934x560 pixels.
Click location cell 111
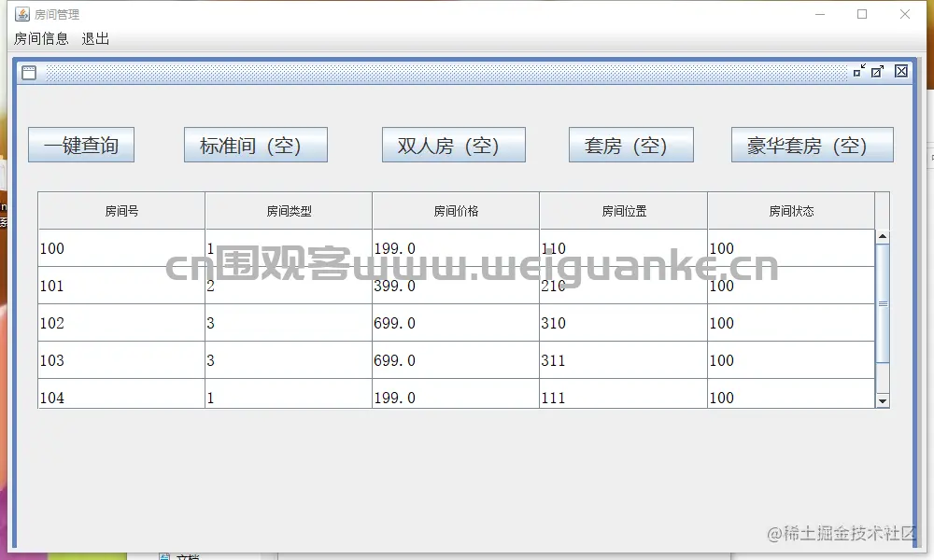[x=624, y=394]
